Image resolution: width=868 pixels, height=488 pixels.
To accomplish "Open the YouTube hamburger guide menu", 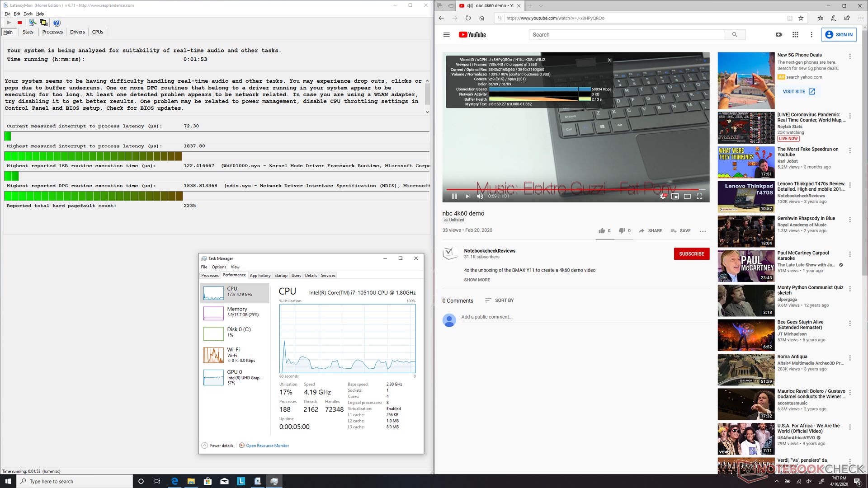I will [x=446, y=35].
